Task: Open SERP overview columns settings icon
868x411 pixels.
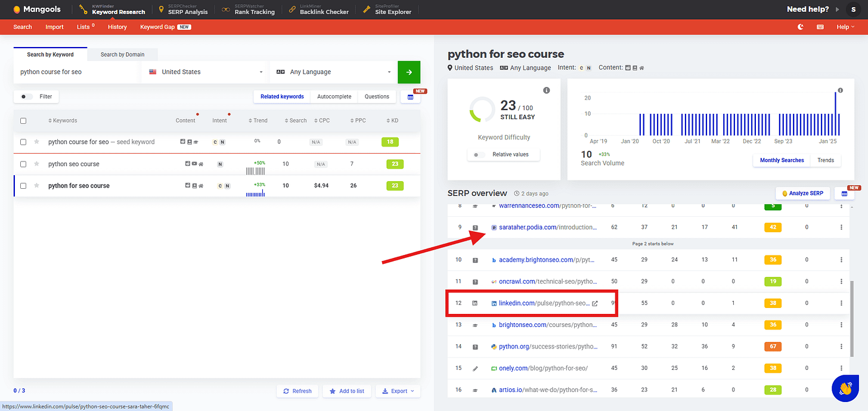Action: coord(844,194)
